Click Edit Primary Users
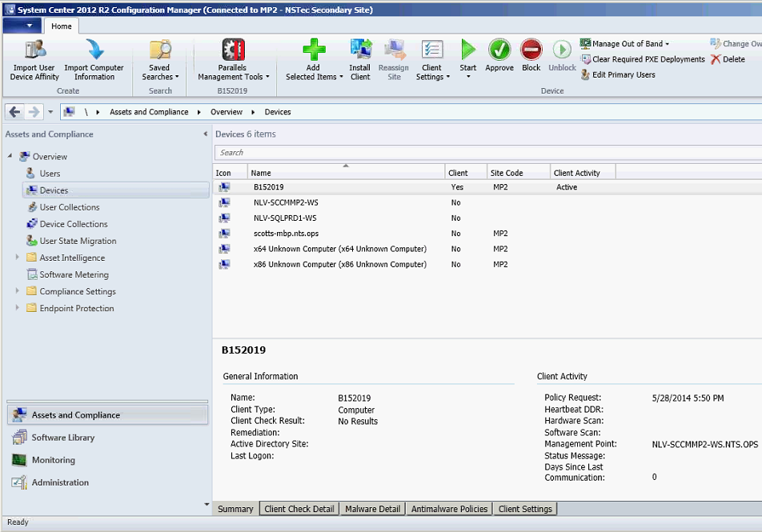The image size is (762, 532). (618, 75)
